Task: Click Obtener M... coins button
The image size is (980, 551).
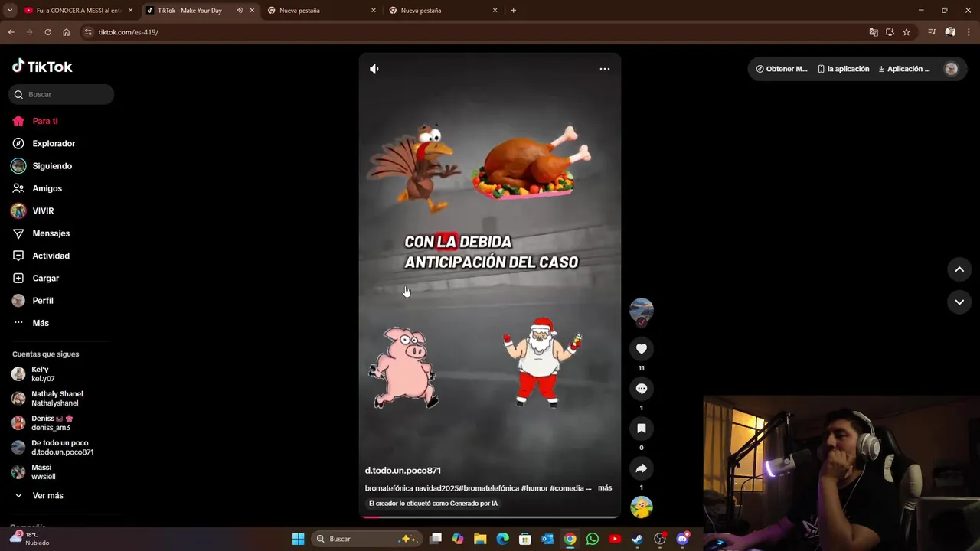Action: tap(782, 69)
